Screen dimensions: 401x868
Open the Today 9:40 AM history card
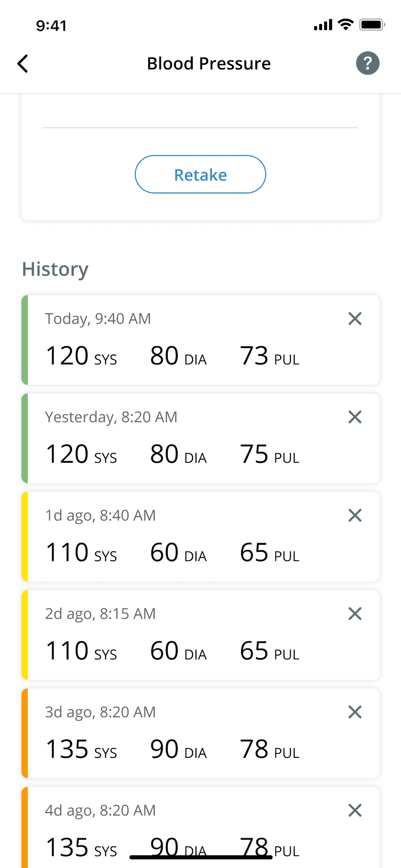click(x=200, y=340)
